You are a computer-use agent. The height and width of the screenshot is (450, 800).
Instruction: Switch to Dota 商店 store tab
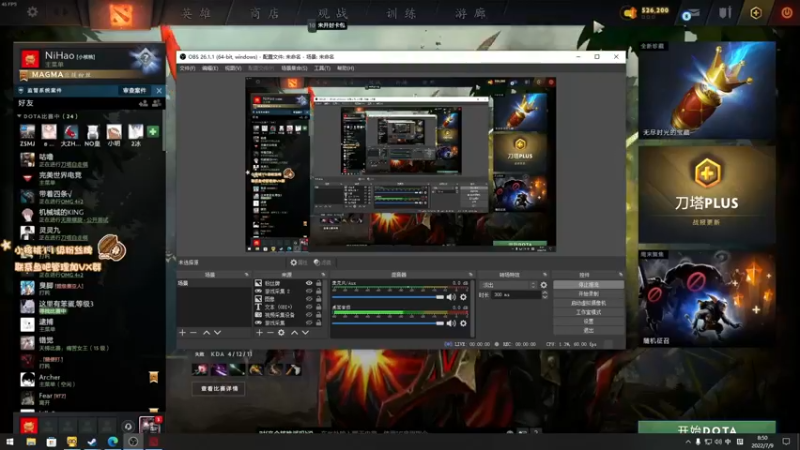click(265, 13)
